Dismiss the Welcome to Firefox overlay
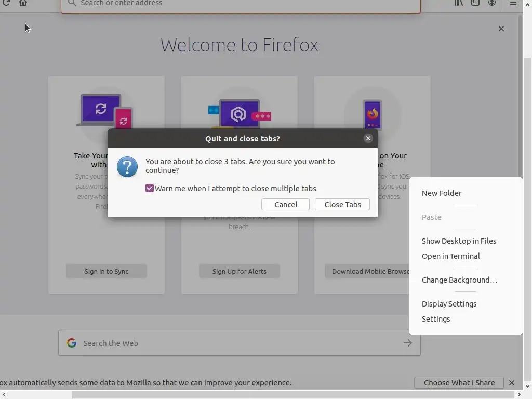532x399 pixels. click(501, 29)
